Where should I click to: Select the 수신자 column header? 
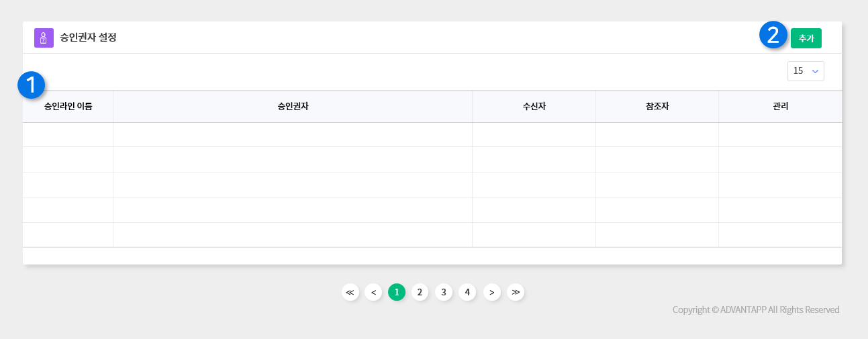(534, 107)
